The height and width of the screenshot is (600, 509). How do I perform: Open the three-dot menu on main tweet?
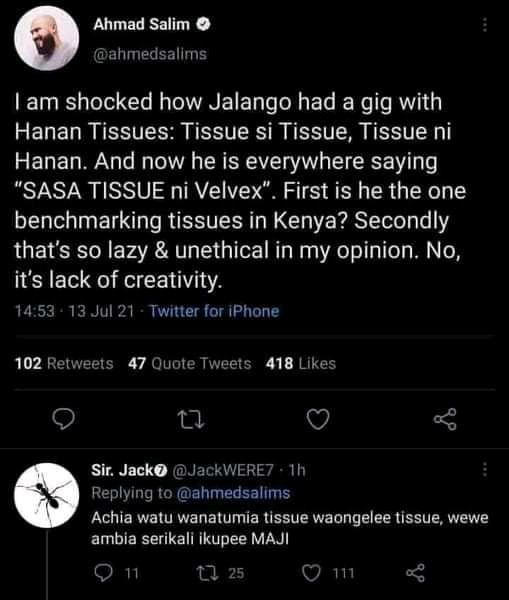(485, 25)
